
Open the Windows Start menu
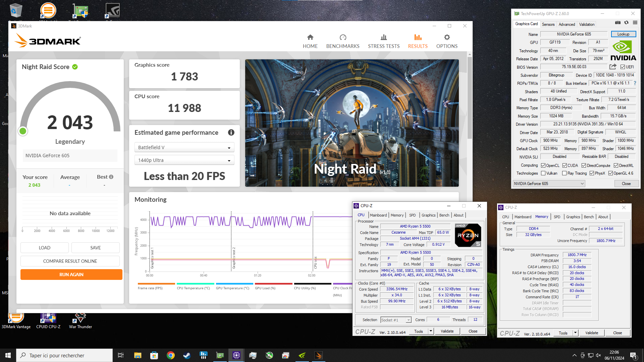[8, 355]
